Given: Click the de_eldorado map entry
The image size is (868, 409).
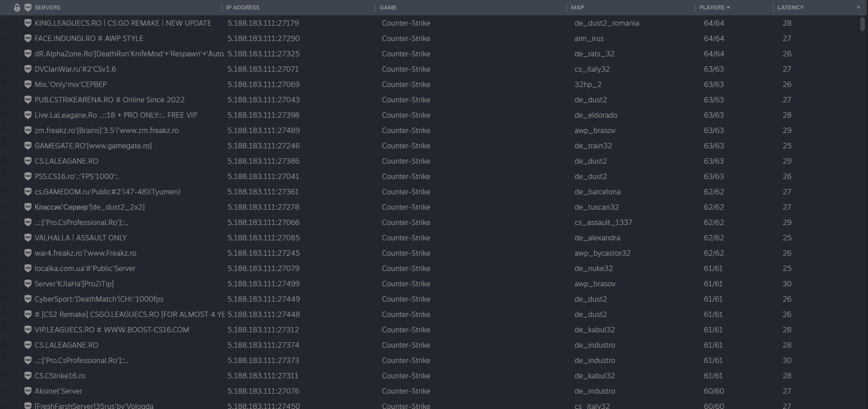Looking at the screenshot, I should (596, 115).
